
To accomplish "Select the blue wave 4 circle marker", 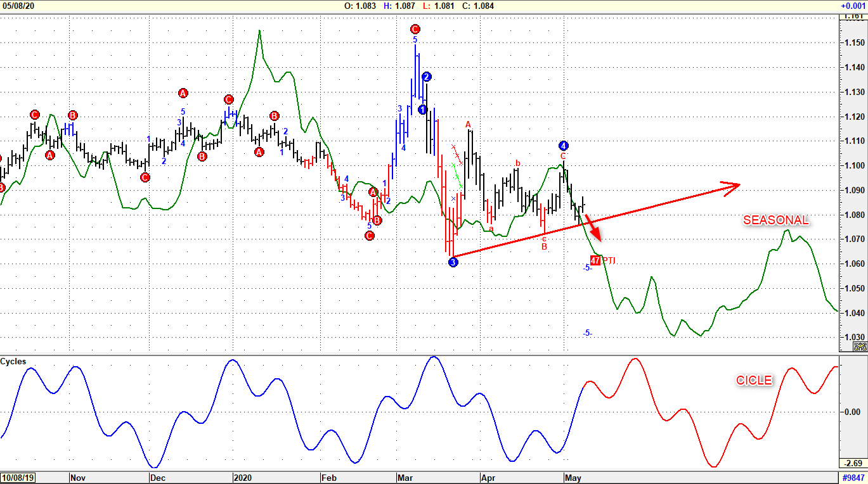I will (564, 146).
